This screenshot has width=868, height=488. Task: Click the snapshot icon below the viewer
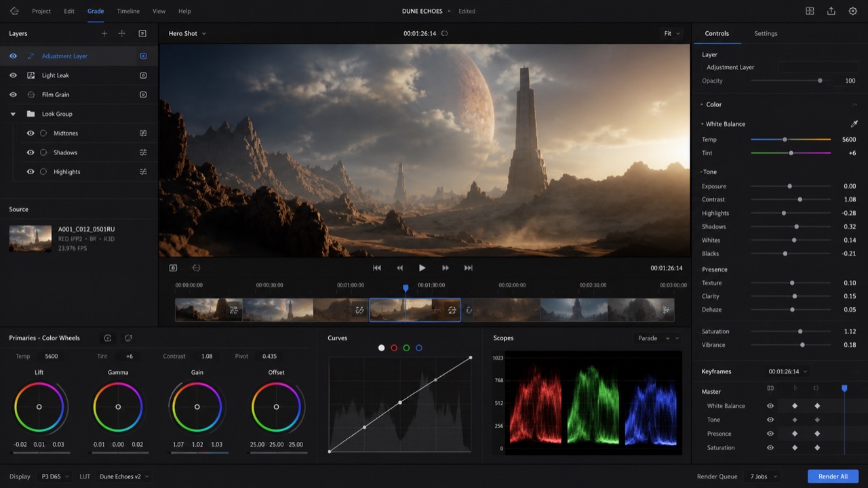pyautogui.click(x=173, y=268)
